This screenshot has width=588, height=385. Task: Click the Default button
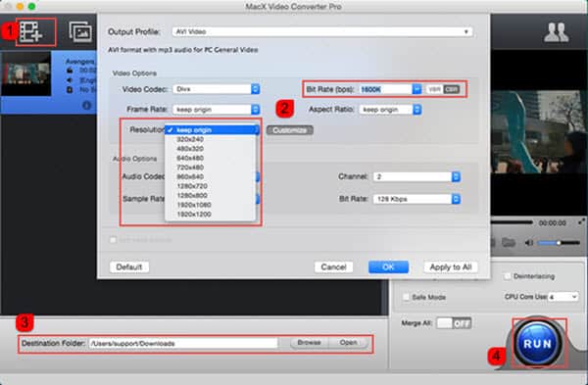coord(129,266)
